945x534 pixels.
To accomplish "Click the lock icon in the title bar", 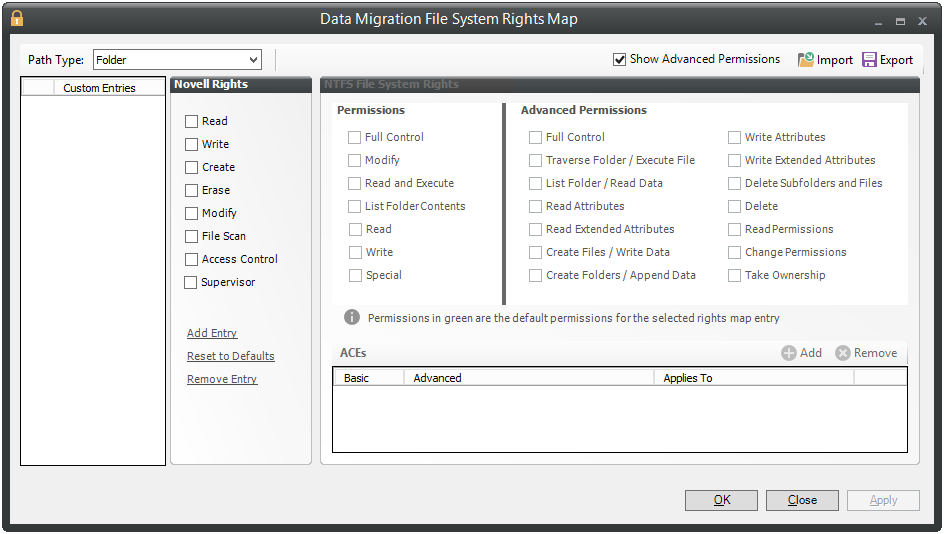I will coord(17,19).
